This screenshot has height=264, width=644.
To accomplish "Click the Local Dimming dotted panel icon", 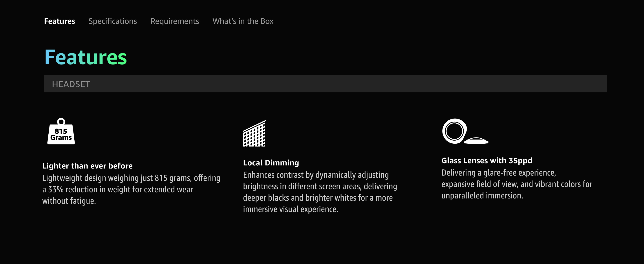I will [x=254, y=134].
